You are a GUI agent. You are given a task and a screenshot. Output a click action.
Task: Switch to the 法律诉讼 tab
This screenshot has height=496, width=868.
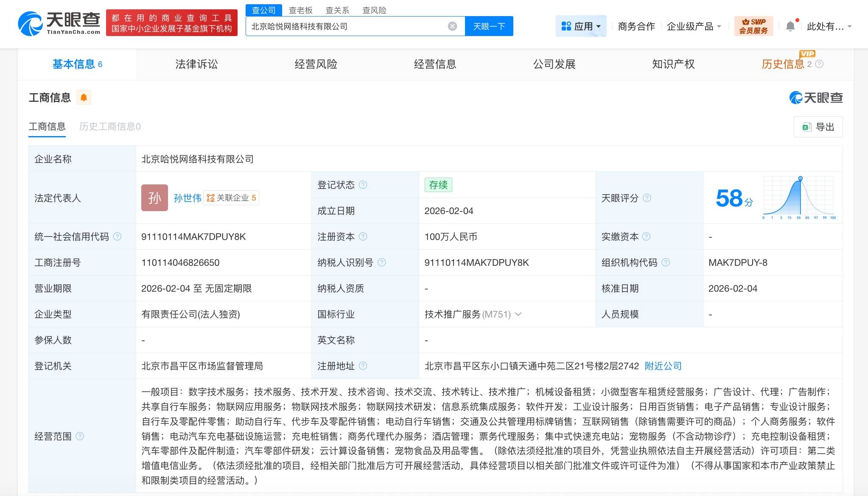point(196,64)
